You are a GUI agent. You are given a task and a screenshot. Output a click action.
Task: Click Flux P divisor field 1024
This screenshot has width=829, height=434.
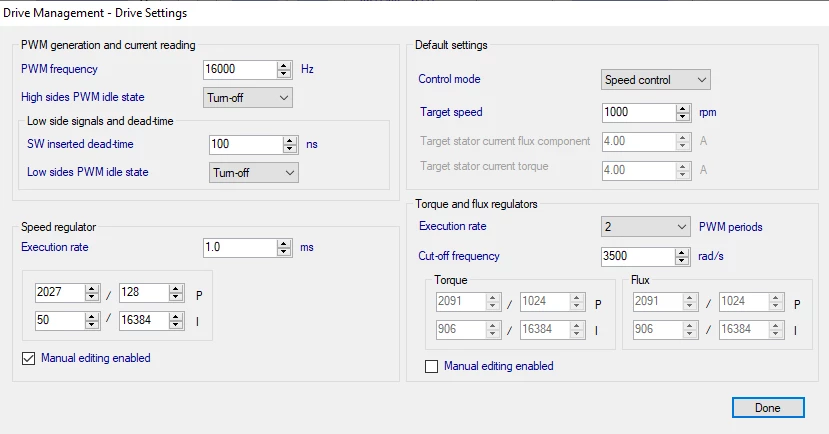(x=744, y=301)
